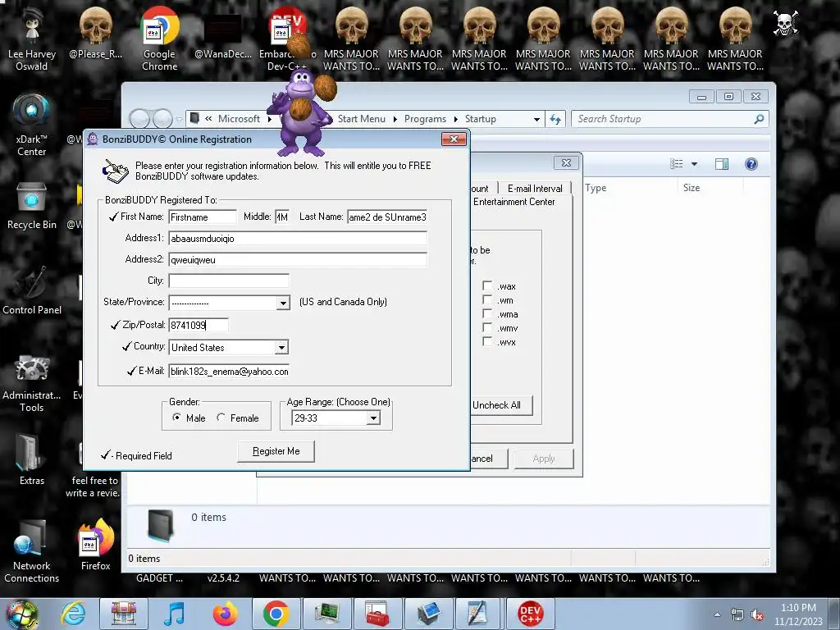Image resolution: width=840 pixels, height=630 pixels.
Task: Select the Male gender radio button
Action: (176, 418)
